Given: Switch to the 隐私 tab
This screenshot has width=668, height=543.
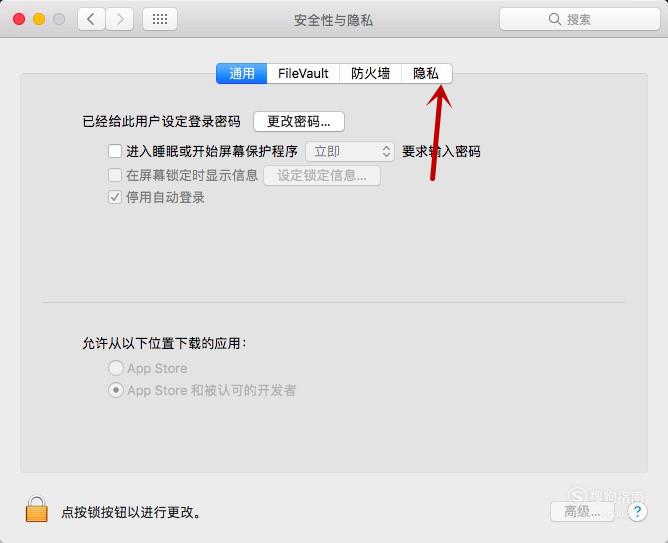Looking at the screenshot, I should coord(426,74).
